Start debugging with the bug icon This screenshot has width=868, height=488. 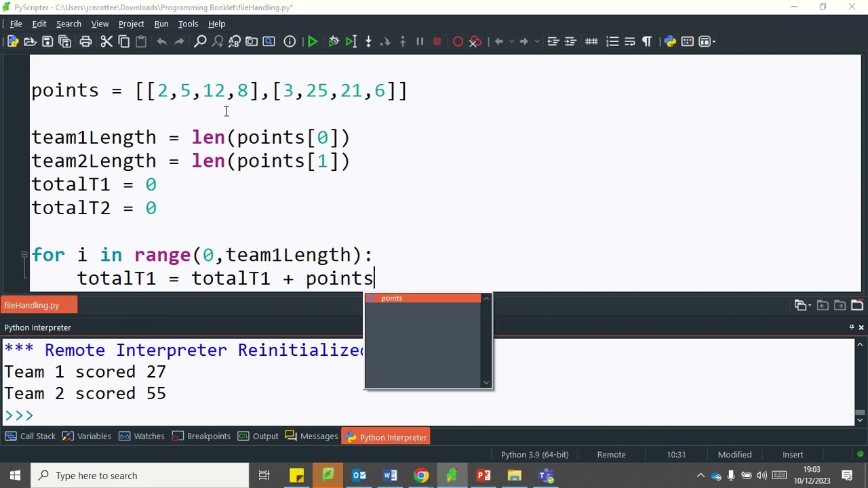pos(334,41)
